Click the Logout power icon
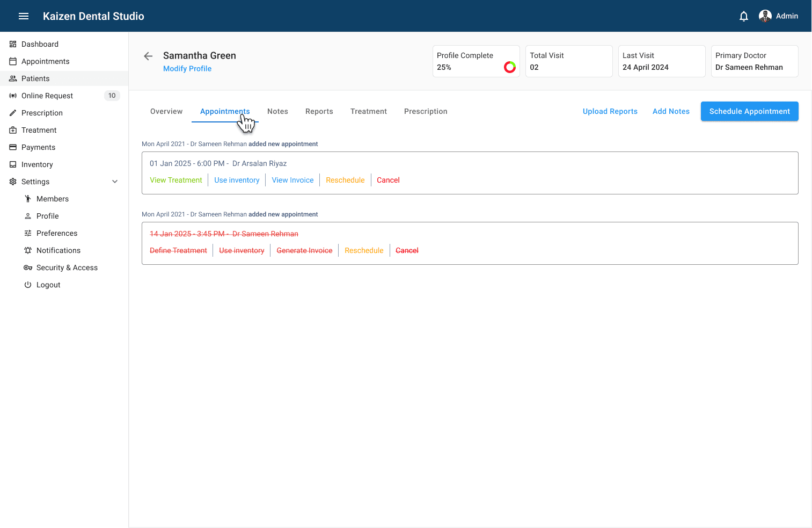 [x=28, y=285]
